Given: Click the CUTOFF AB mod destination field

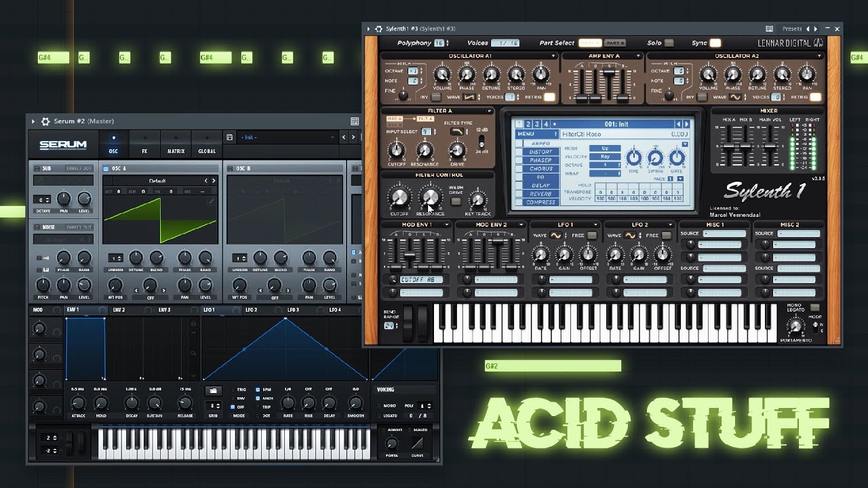Looking at the screenshot, I should click(x=422, y=279).
